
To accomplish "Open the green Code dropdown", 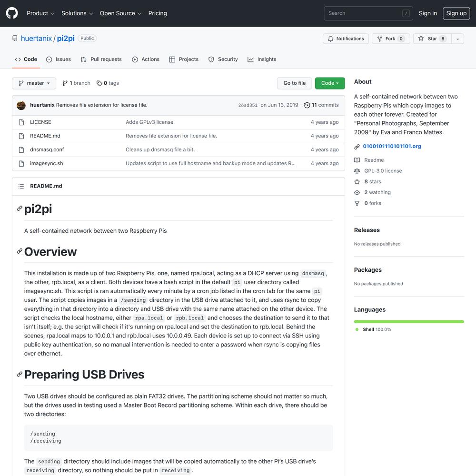I will tap(330, 83).
